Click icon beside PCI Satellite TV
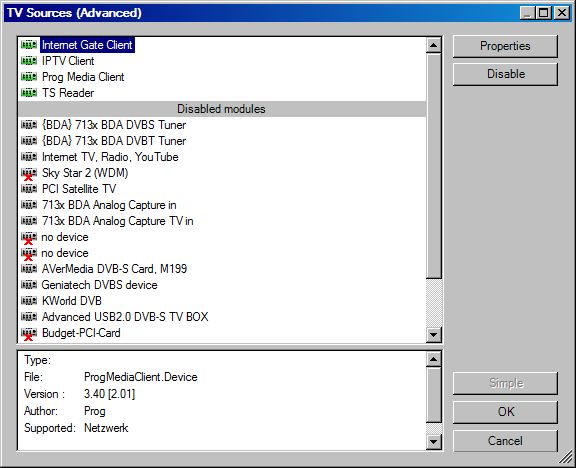The height and width of the screenshot is (468, 576). [x=29, y=189]
